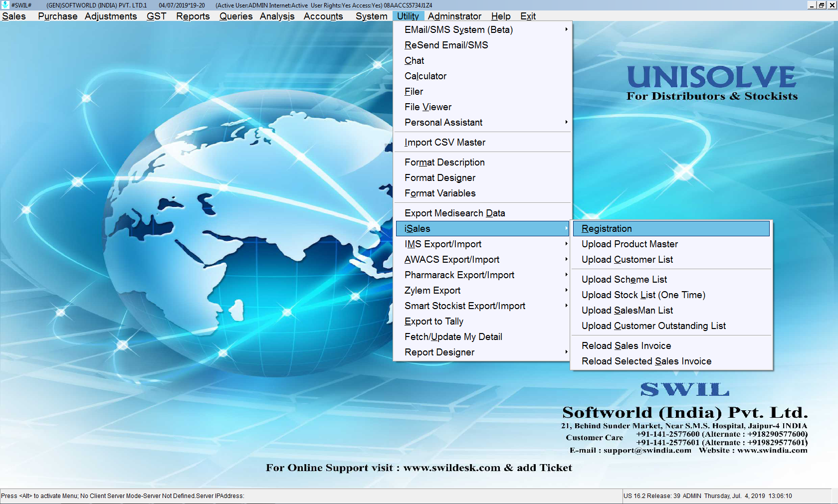Launch the Calculator utility
Viewport: 838px width, 504px height.
[x=482, y=76]
